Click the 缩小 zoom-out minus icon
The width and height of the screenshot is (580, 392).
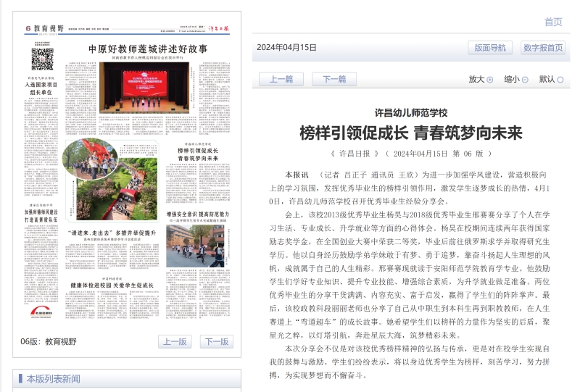(525, 80)
